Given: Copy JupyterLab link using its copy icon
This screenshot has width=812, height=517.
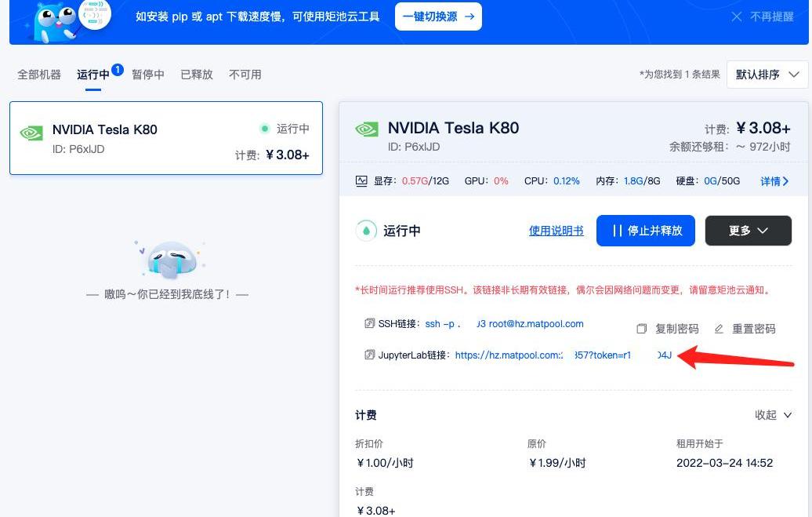Looking at the screenshot, I should point(369,355).
